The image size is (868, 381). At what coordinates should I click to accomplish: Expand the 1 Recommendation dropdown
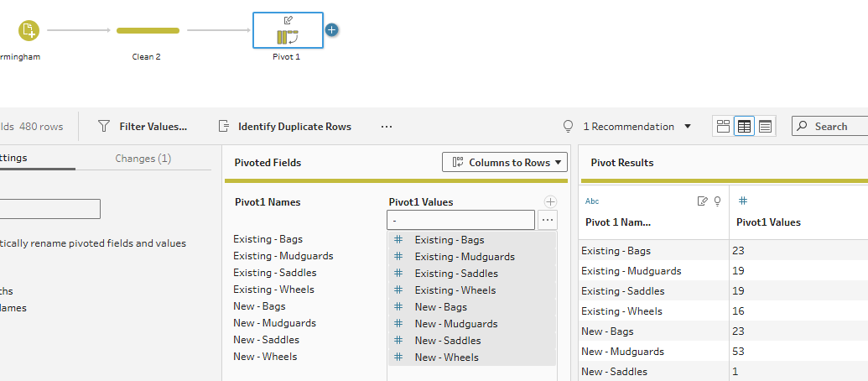[637, 127]
